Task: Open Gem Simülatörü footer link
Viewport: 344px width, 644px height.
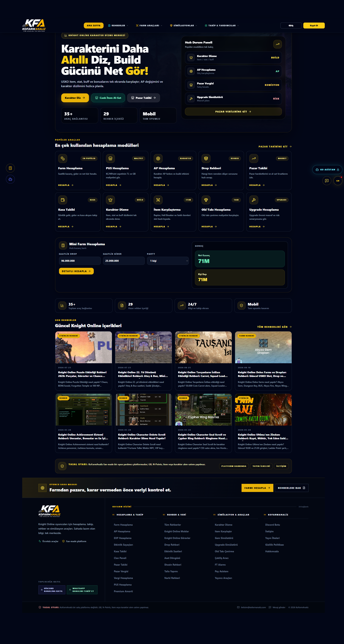Action: (224, 538)
